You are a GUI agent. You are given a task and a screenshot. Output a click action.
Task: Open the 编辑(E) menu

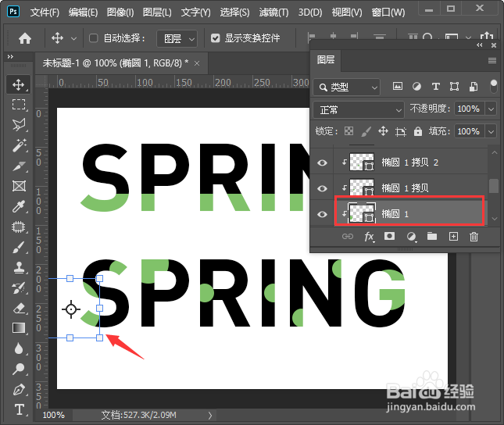click(83, 12)
